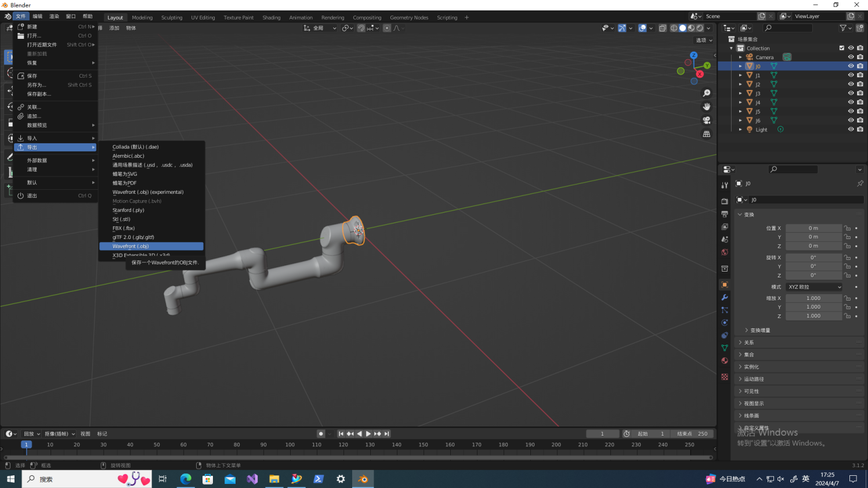Open Render properties tab icon
Image resolution: width=868 pixels, height=488 pixels.
coord(725,201)
